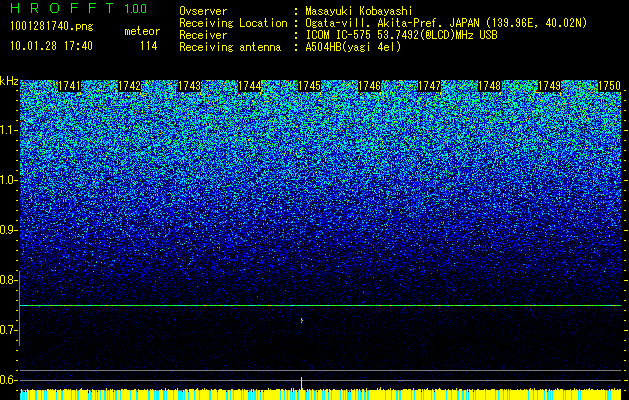Click the 0.8 frequency axis label
The image size is (629, 400).
click(8, 280)
